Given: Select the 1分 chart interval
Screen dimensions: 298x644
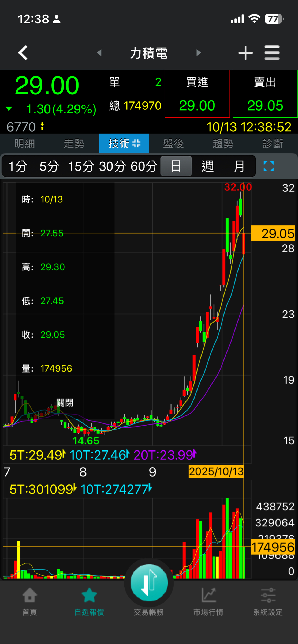Looking at the screenshot, I should pos(18,166).
